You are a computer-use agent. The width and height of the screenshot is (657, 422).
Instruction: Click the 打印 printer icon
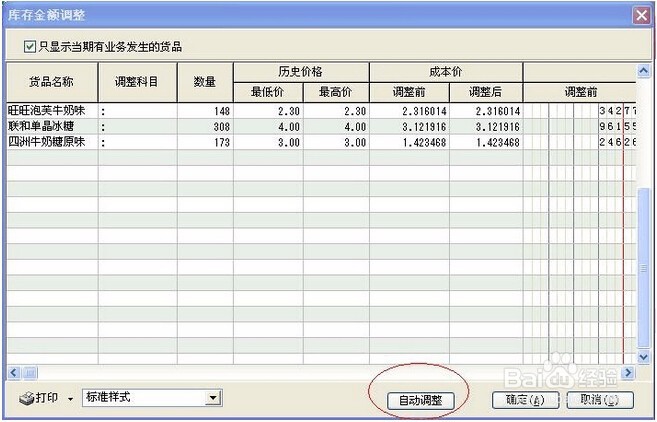27,399
